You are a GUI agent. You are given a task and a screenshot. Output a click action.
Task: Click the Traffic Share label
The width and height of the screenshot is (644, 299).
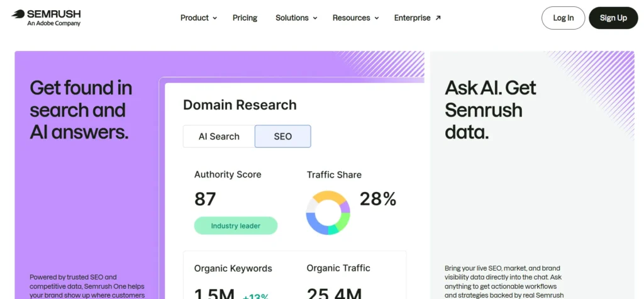tap(334, 175)
